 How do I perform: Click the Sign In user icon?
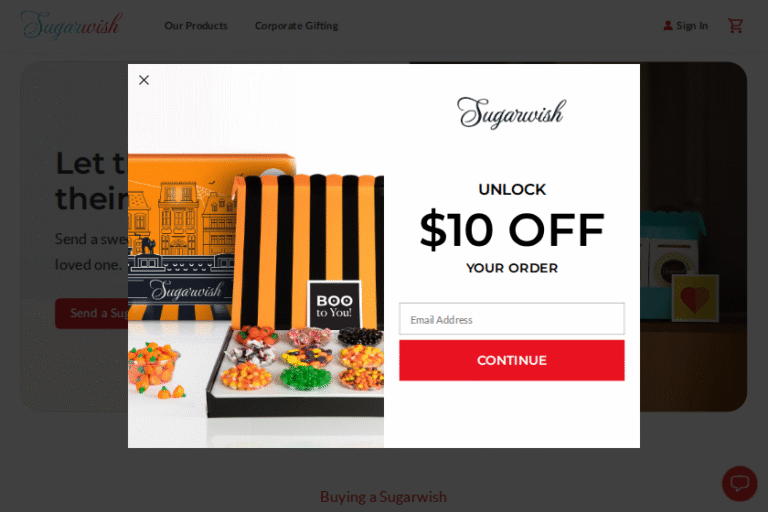click(x=668, y=25)
